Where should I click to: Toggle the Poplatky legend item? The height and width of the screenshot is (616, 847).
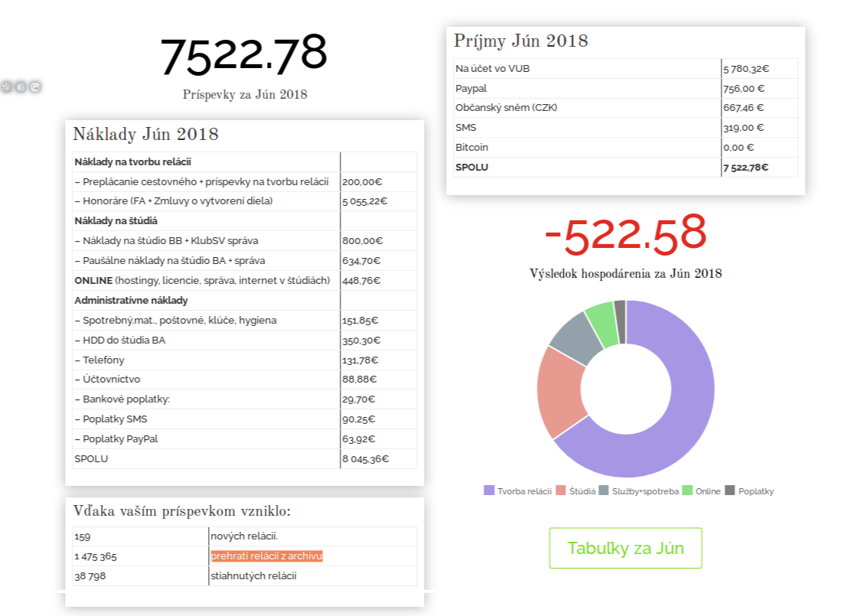click(x=749, y=491)
